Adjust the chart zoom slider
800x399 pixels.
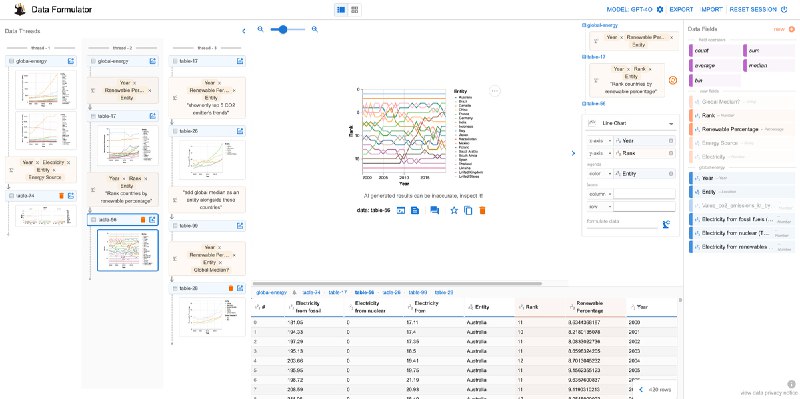click(287, 30)
